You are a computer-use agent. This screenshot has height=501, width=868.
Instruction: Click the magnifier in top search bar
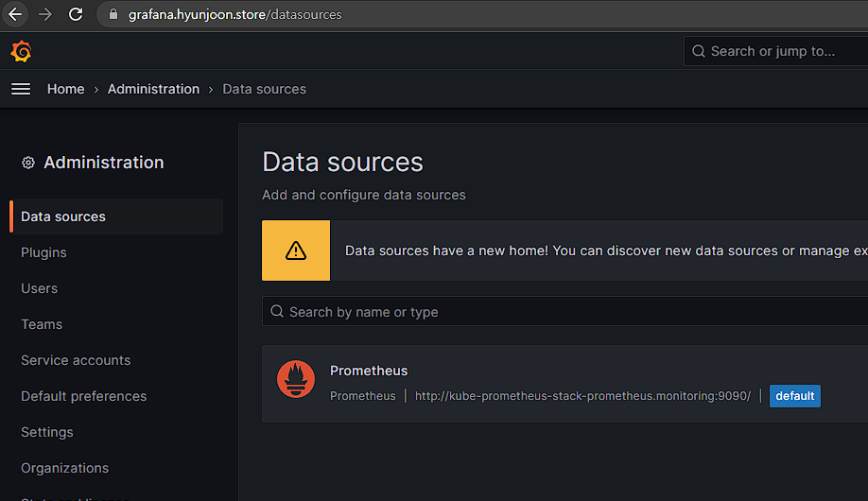pyautogui.click(x=699, y=51)
